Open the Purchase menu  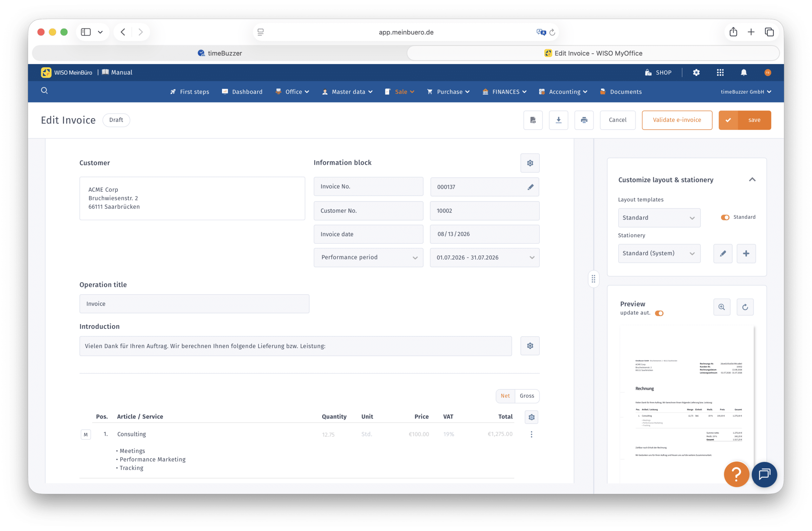tap(448, 91)
